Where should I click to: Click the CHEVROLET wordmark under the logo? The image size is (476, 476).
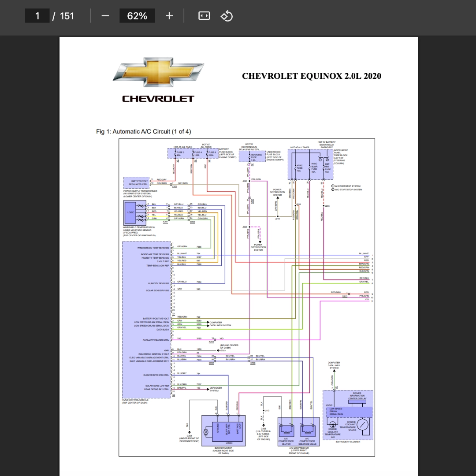158,99
